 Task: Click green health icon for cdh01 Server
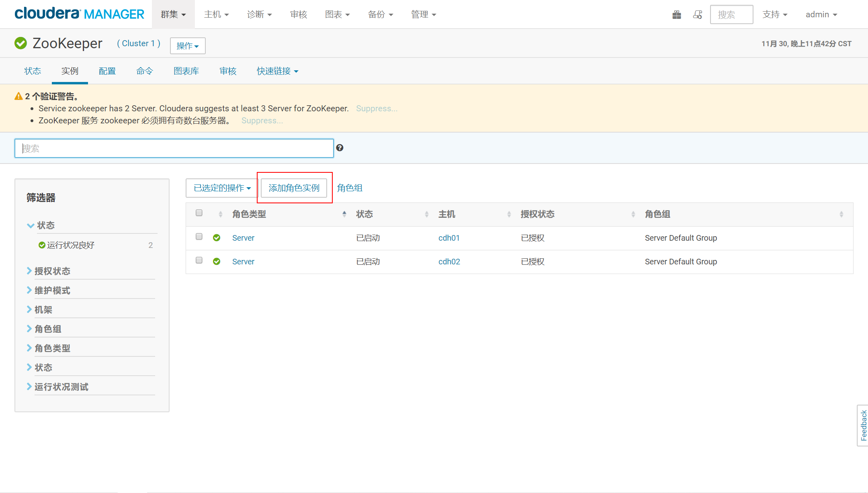click(x=217, y=238)
